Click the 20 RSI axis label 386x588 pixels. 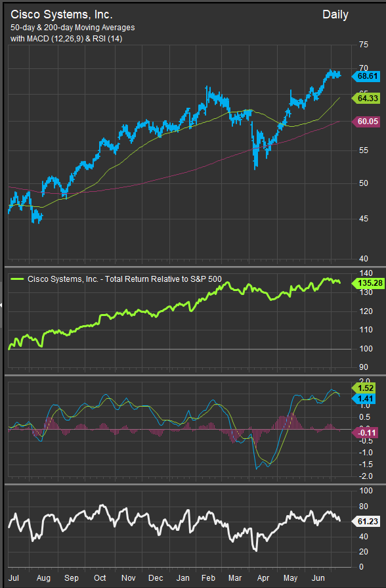(x=364, y=552)
